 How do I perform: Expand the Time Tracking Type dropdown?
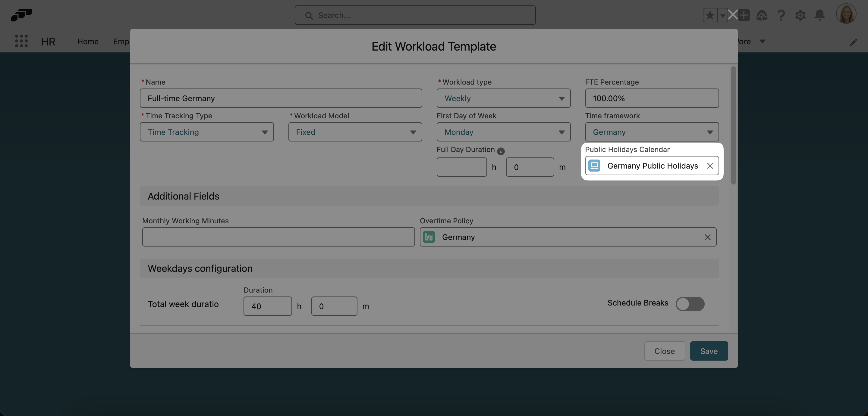[x=206, y=132]
